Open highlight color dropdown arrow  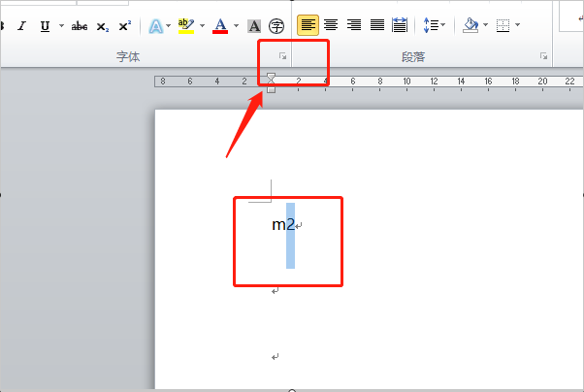point(202,25)
